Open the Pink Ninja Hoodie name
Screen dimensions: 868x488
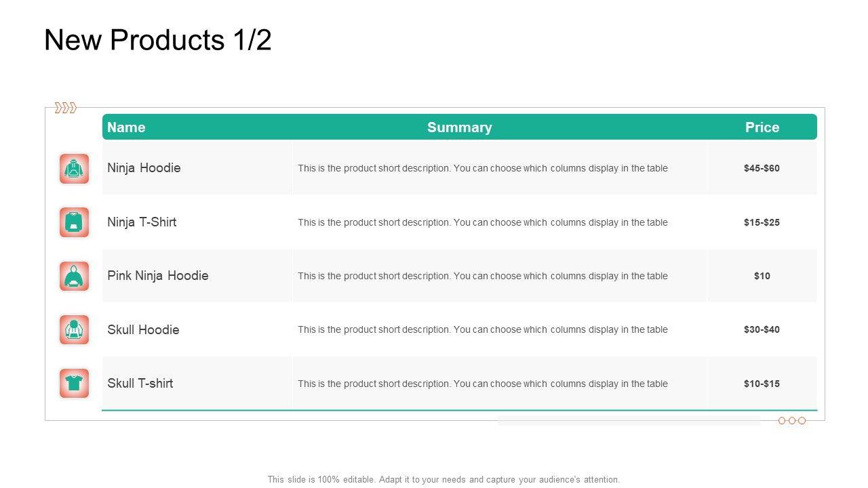(157, 276)
